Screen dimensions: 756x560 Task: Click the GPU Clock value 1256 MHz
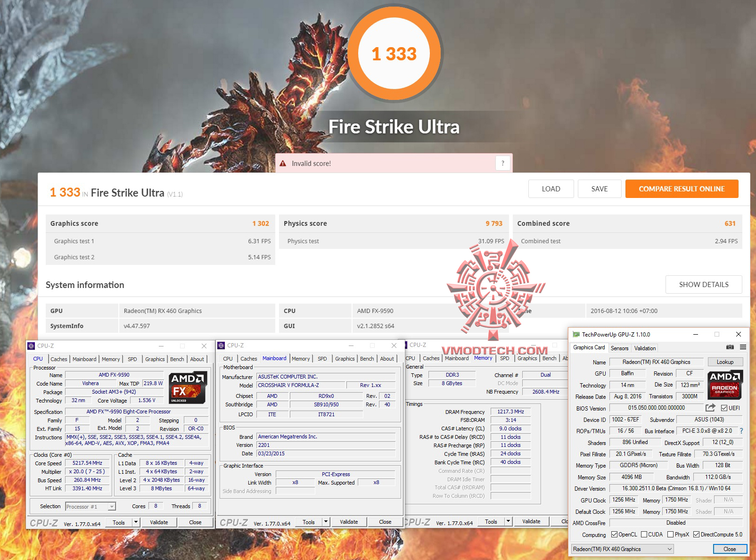[624, 500]
